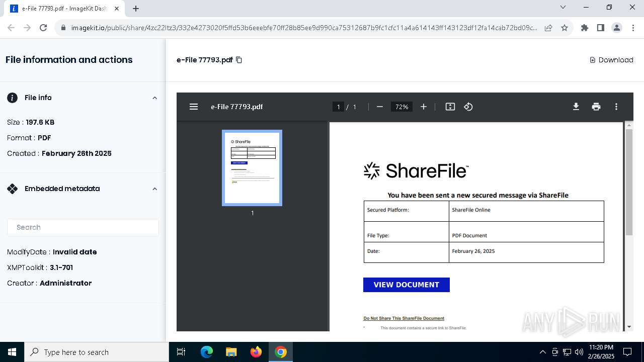Click the VIEW DOCUMENT button
644x362 pixels.
tap(407, 285)
